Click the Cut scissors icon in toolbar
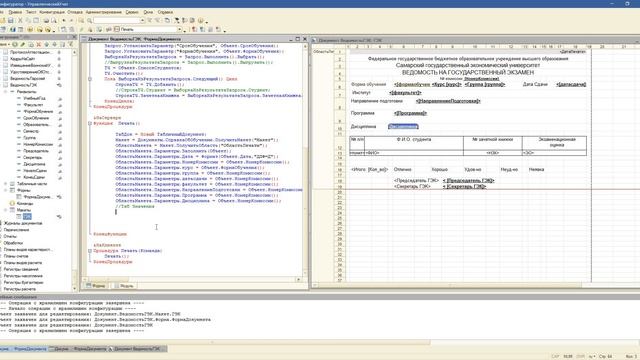 pyautogui.click(x=20, y=20)
